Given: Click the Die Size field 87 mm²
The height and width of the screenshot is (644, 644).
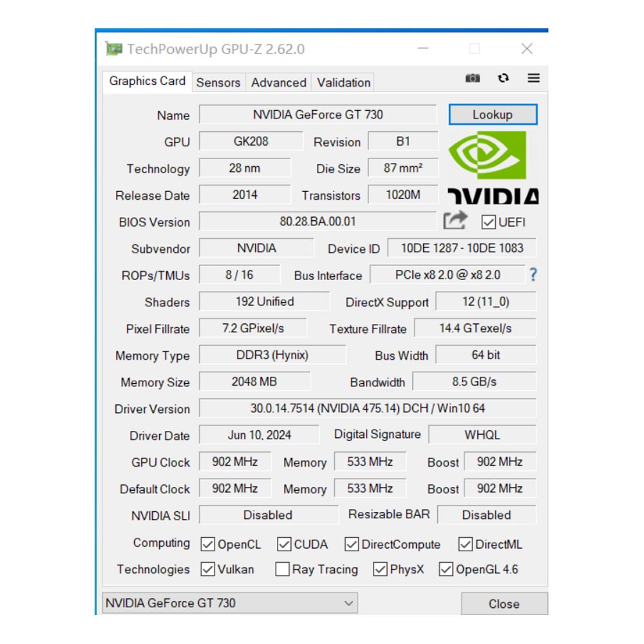Looking at the screenshot, I should pyautogui.click(x=403, y=168).
